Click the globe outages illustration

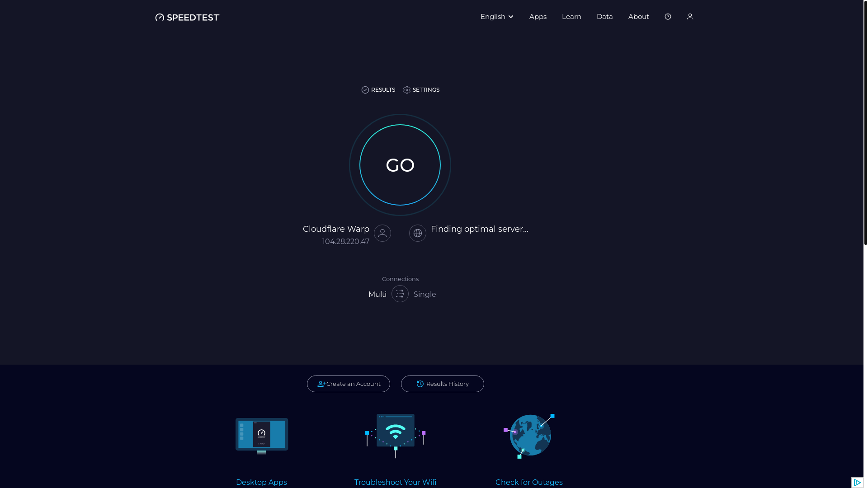[529, 436]
